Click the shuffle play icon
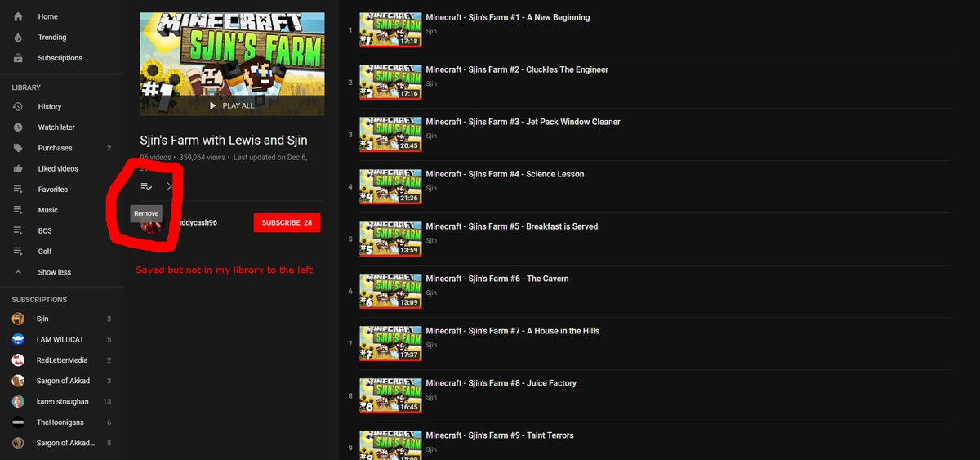Screen dimensions: 980x460 (171, 186)
